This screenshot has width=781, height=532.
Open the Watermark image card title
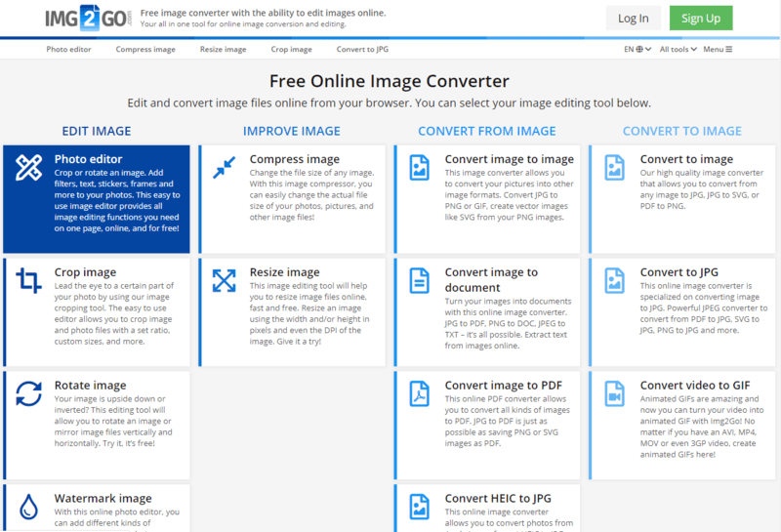[103, 498]
